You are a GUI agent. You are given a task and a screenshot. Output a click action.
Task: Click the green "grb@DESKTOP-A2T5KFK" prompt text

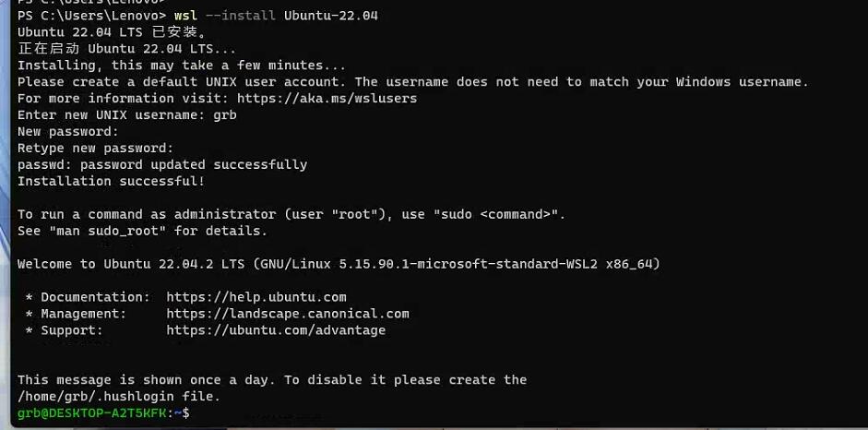pos(92,413)
